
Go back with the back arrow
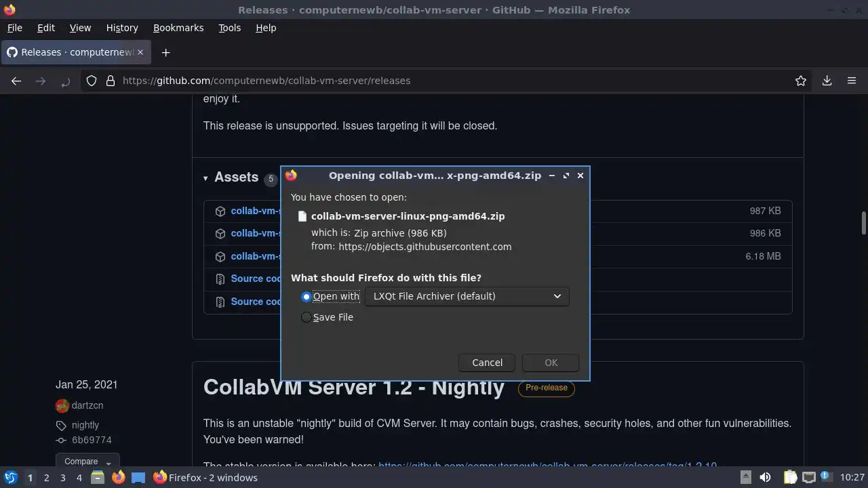click(16, 81)
